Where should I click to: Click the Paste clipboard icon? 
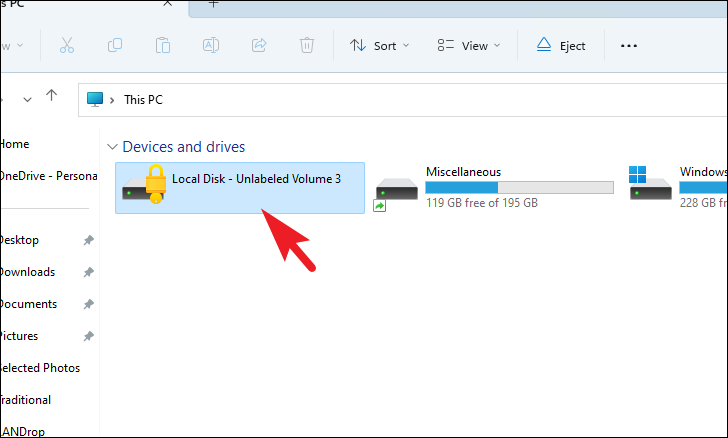pyautogui.click(x=163, y=45)
